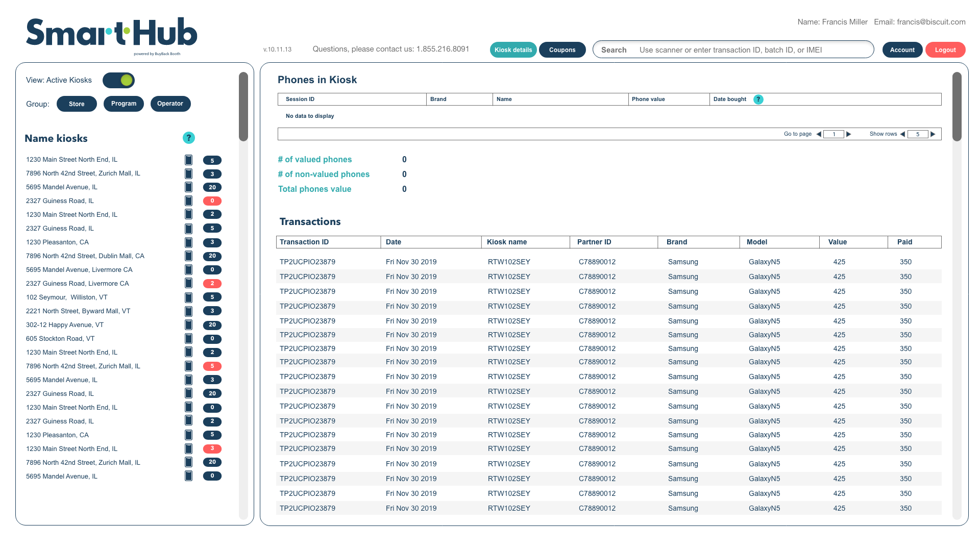Click the 20 badge for 302-12 Happy Avenue

click(x=212, y=325)
